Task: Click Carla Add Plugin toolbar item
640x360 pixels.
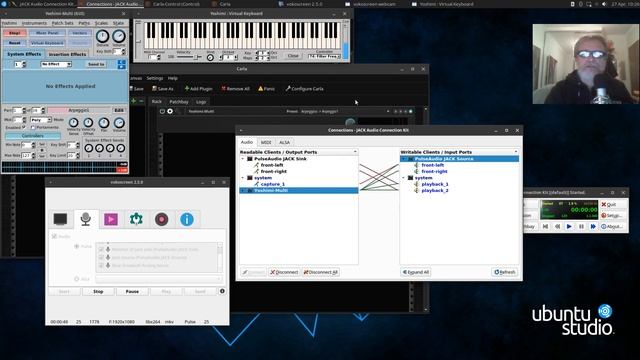Action: [x=198, y=89]
